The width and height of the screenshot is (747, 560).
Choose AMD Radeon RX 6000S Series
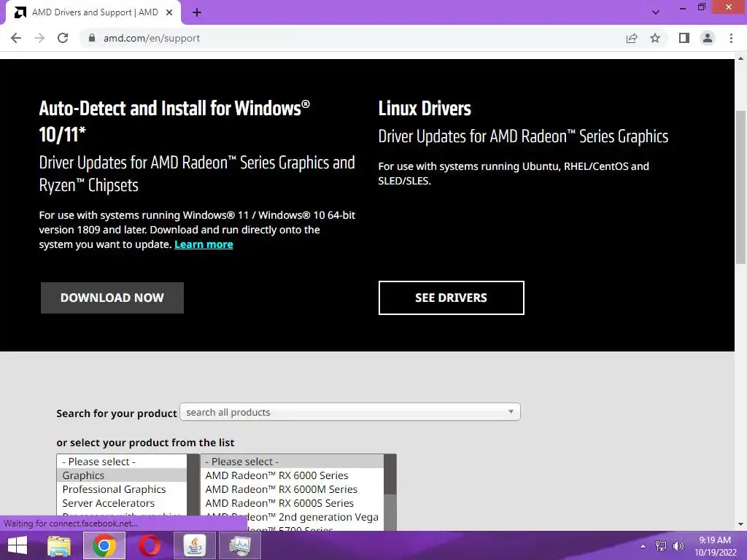(292, 503)
